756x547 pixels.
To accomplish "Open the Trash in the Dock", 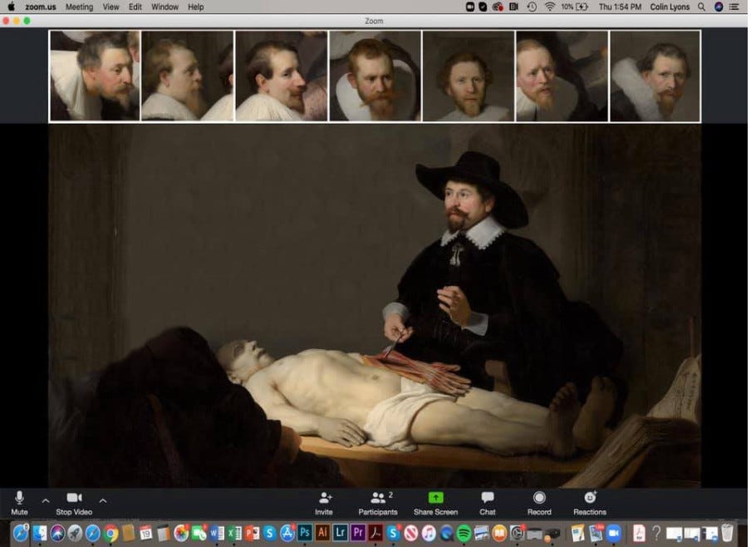I will (x=727, y=533).
